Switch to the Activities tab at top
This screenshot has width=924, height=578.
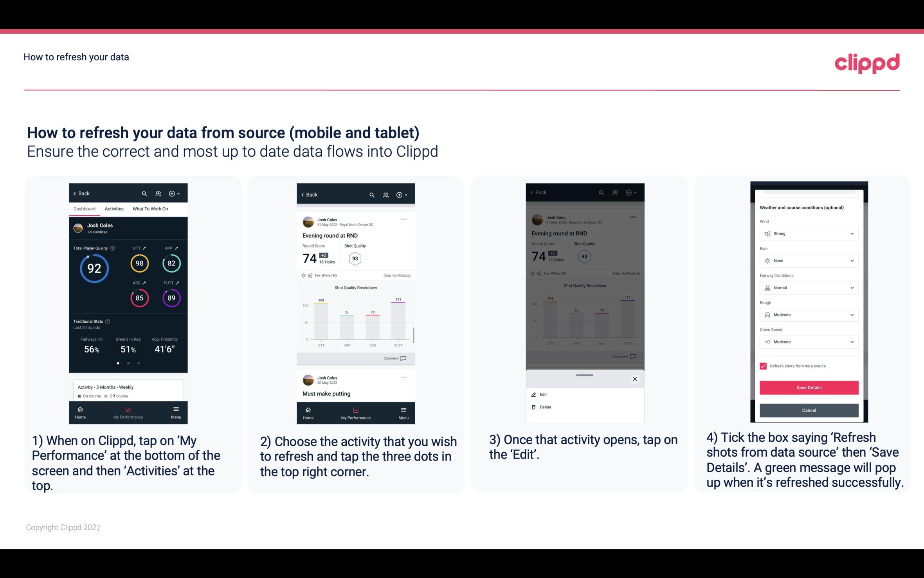pos(114,208)
